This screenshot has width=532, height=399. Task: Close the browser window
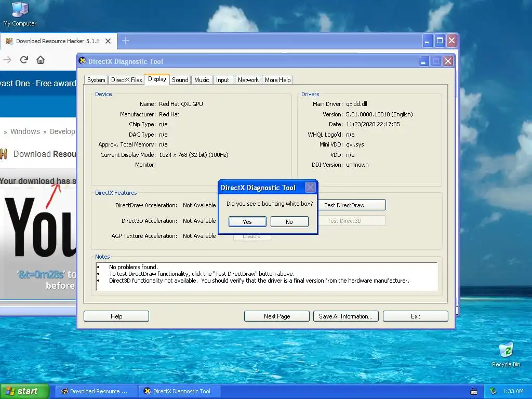coord(451,41)
